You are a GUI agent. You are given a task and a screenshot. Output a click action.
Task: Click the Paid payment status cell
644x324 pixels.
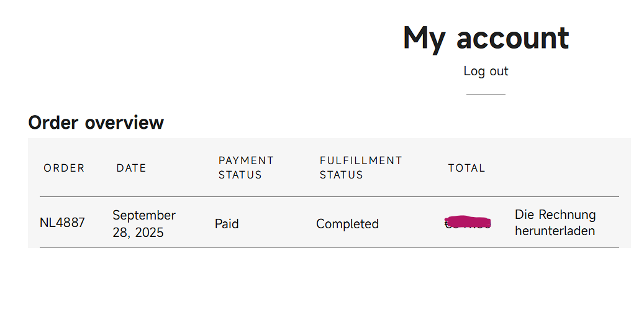tap(227, 224)
